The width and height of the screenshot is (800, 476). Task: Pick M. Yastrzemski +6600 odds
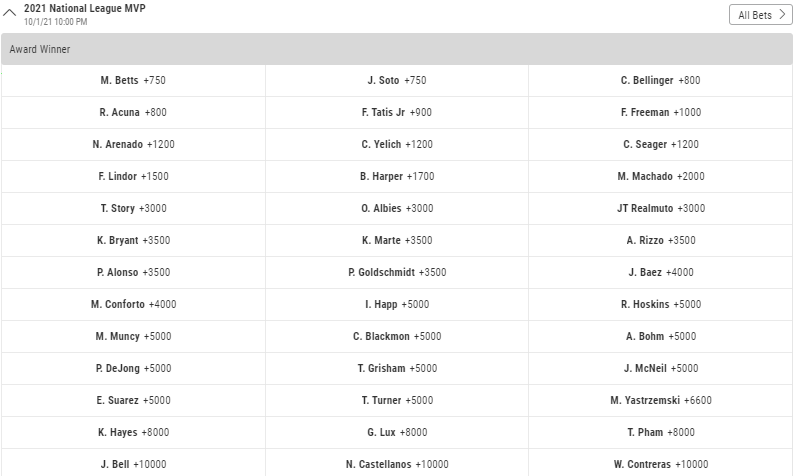[661, 400]
